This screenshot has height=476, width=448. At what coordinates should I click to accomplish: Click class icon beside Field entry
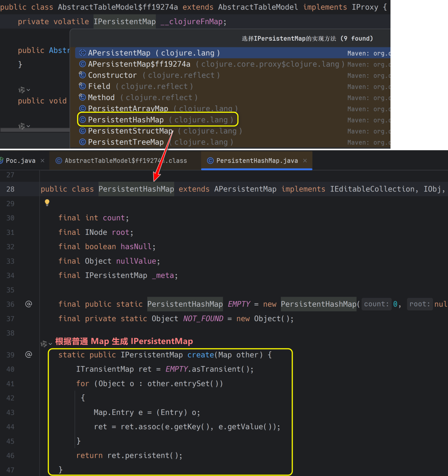(x=82, y=86)
